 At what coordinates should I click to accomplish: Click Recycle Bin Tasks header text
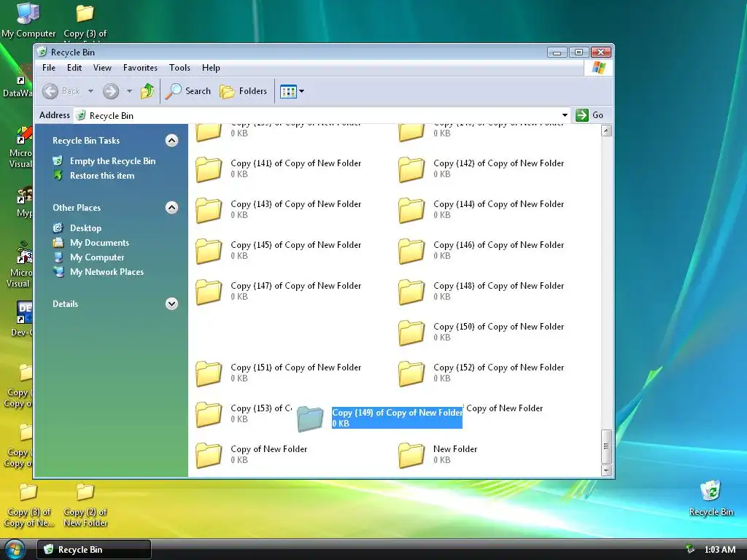86,141
